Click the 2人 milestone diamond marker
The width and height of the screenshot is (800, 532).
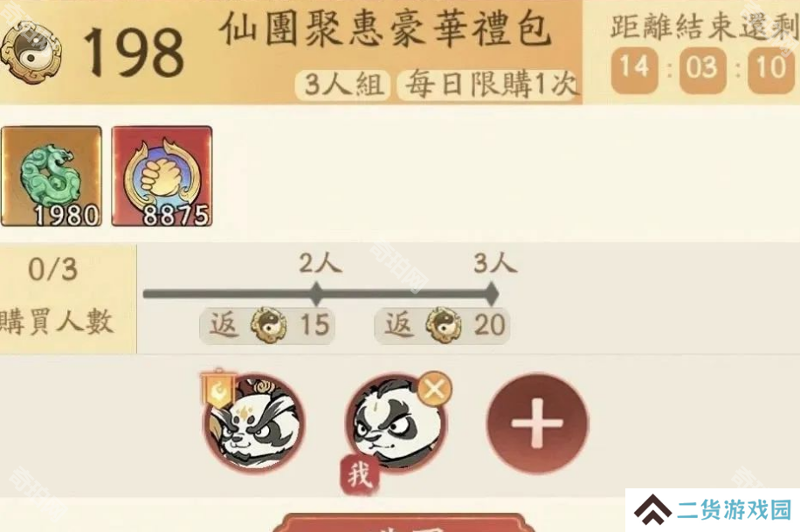tap(316, 294)
